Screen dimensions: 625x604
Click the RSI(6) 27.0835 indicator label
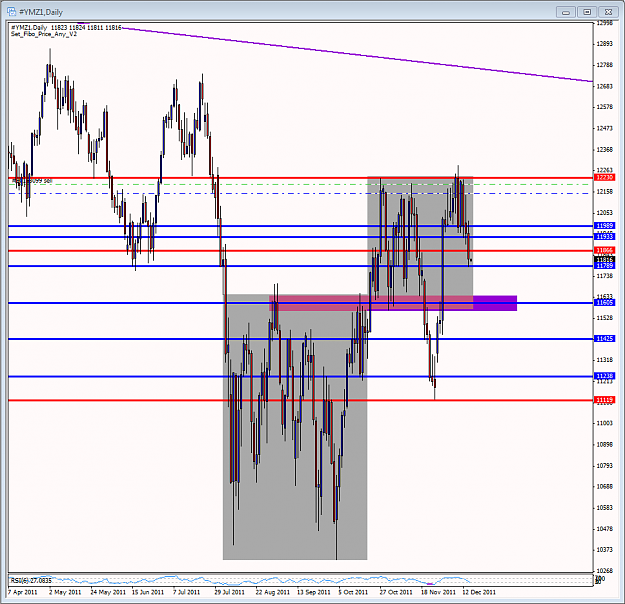tap(31, 580)
